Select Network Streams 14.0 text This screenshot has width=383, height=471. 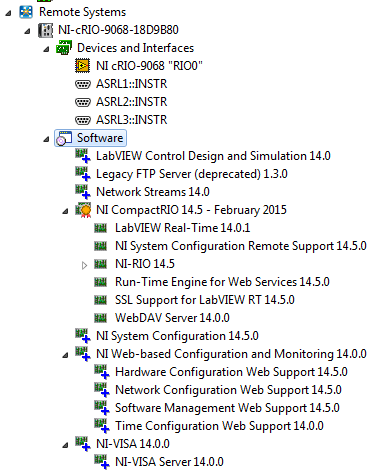pos(153,192)
